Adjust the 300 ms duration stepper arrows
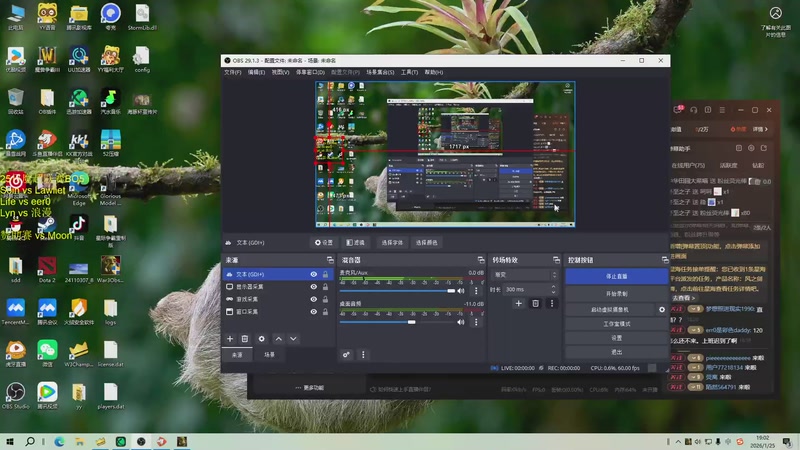Viewport: 800px width, 450px height. tap(553, 289)
